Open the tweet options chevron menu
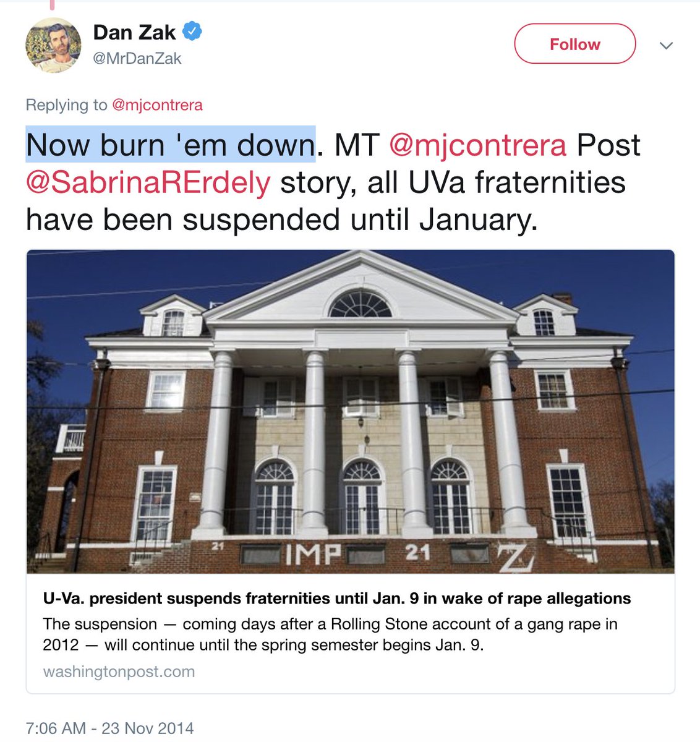The width and height of the screenshot is (700, 742). click(666, 45)
